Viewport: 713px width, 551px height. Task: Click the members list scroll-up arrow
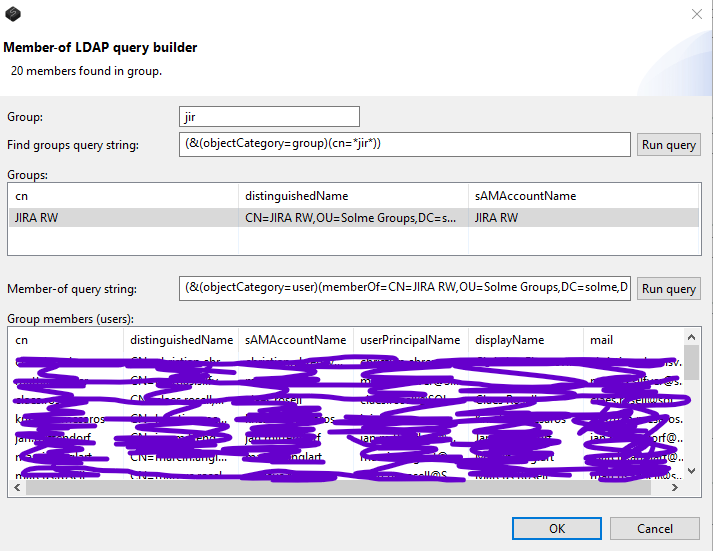point(692,339)
